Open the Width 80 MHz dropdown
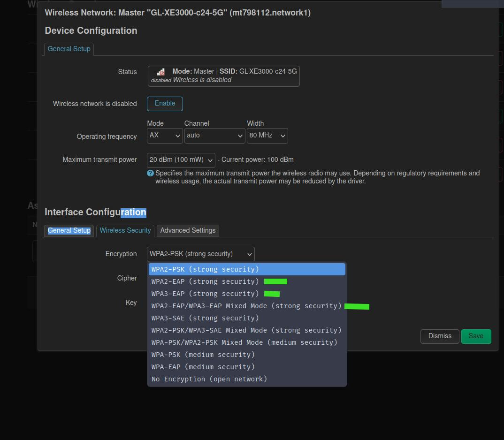This screenshot has height=440, width=504. [x=267, y=136]
